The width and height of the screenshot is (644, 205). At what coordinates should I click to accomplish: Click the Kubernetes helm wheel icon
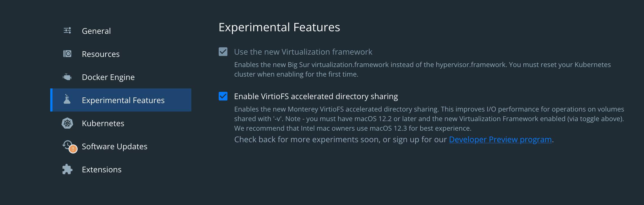tap(67, 123)
